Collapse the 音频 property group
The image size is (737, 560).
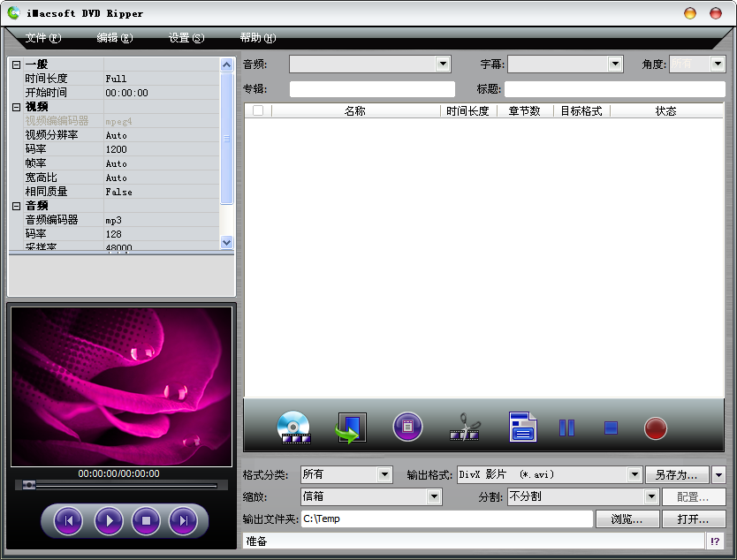16,206
